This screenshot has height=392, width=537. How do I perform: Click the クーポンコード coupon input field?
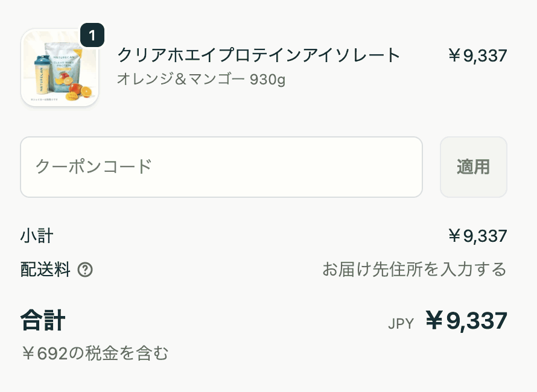pyautogui.click(x=221, y=167)
